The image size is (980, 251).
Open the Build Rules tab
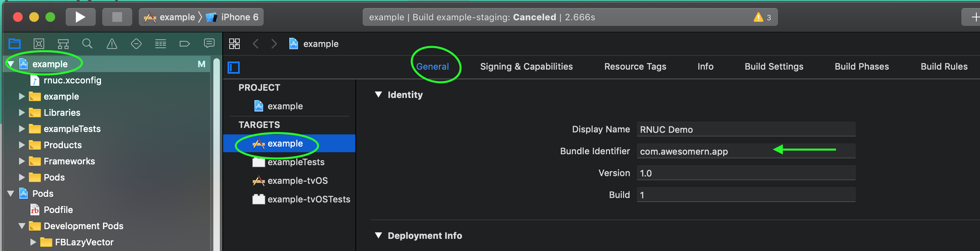[x=944, y=66]
